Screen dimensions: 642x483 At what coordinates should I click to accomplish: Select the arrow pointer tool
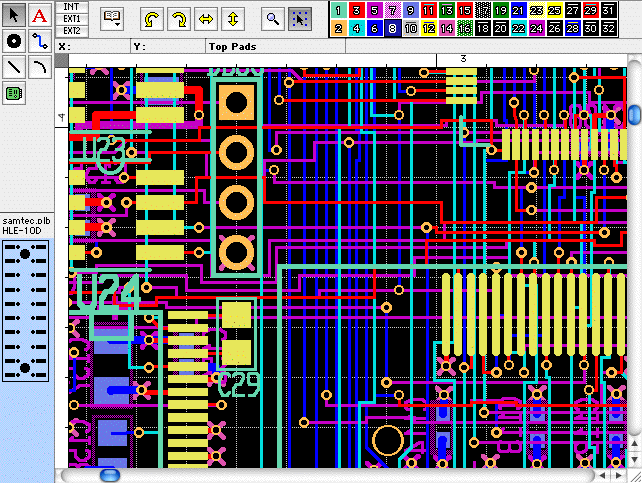[x=14, y=15]
